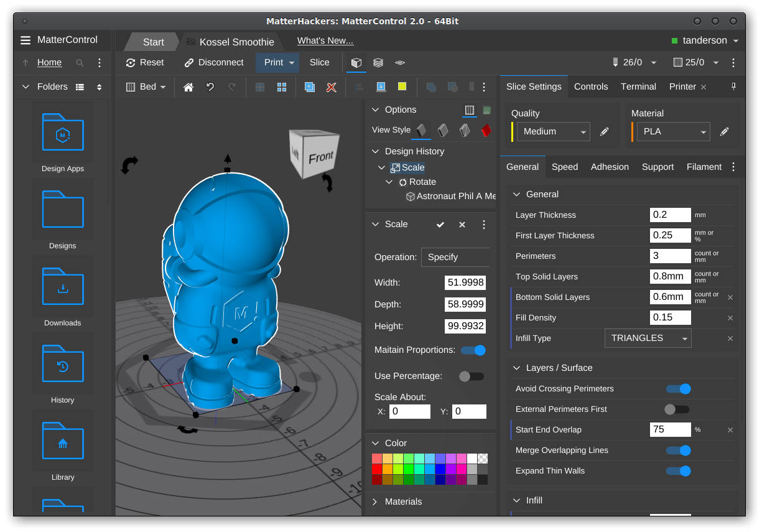
Task: Switch to the Terminal tab
Action: pos(638,87)
